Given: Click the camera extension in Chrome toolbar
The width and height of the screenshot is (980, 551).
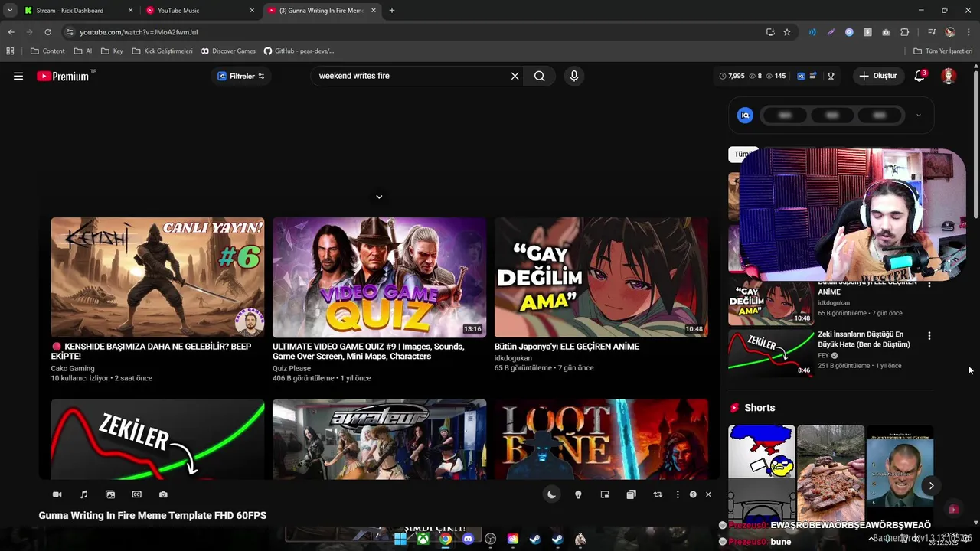Looking at the screenshot, I should pos(886,32).
